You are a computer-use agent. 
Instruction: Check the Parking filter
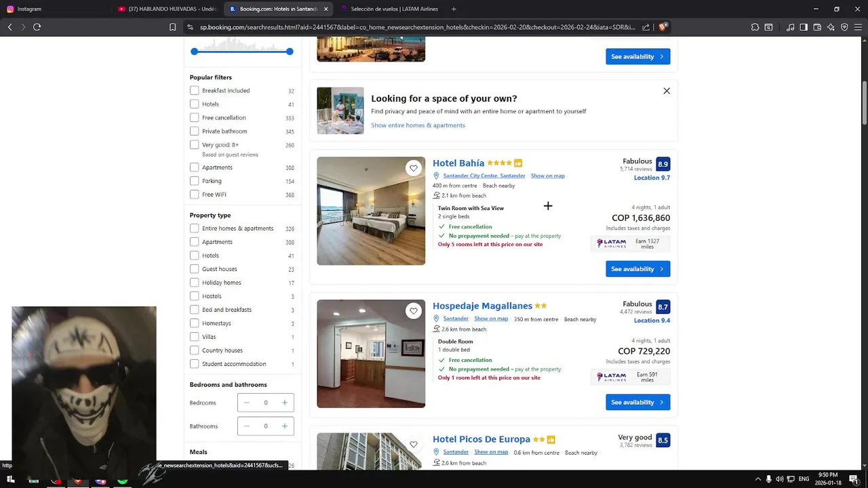click(x=195, y=181)
